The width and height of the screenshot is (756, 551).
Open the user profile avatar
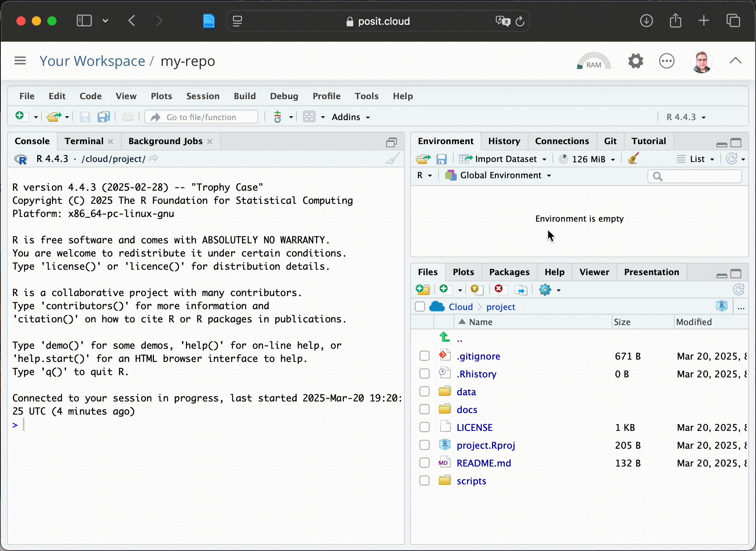pyautogui.click(x=702, y=62)
